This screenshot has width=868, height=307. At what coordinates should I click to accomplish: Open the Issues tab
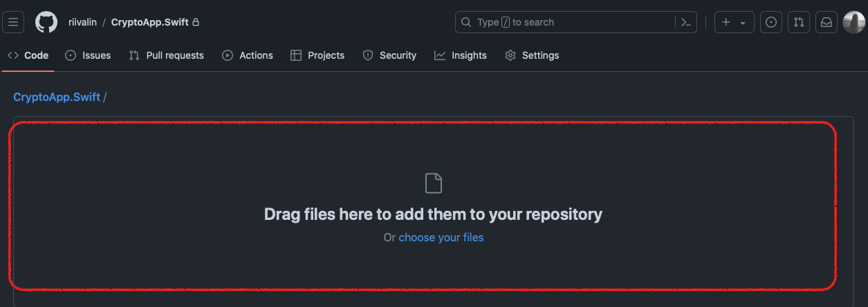point(88,55)
